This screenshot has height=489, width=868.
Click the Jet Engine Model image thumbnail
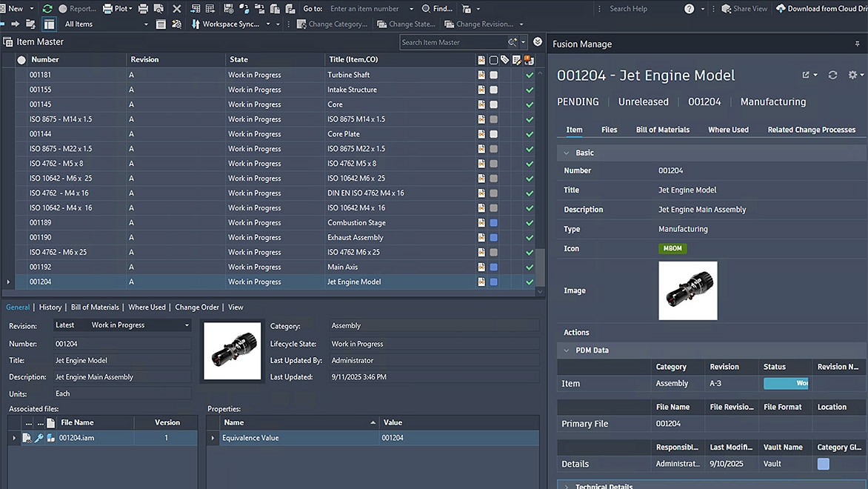coord(687,290)
